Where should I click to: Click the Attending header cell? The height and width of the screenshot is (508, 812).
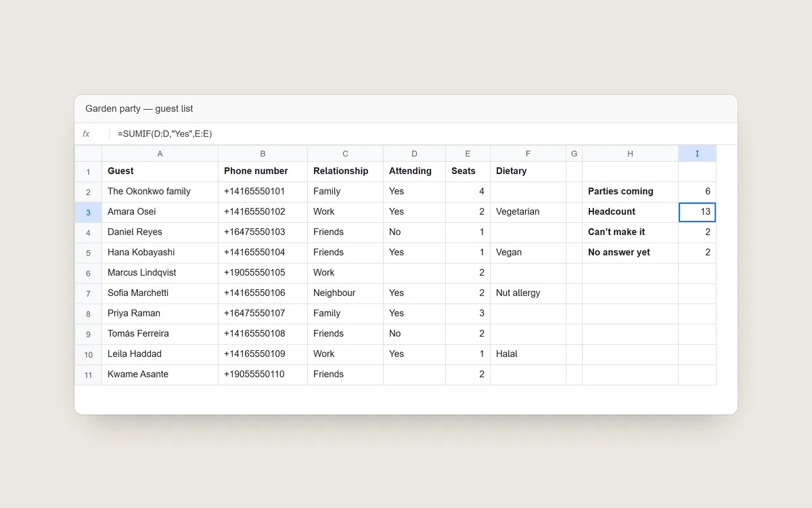[414, 171]
